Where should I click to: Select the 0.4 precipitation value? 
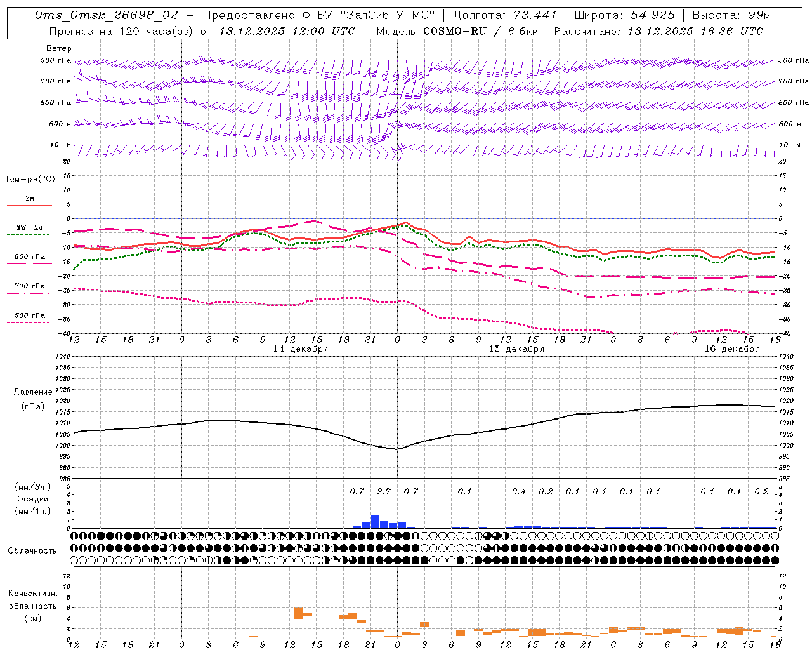pos(519,491)
